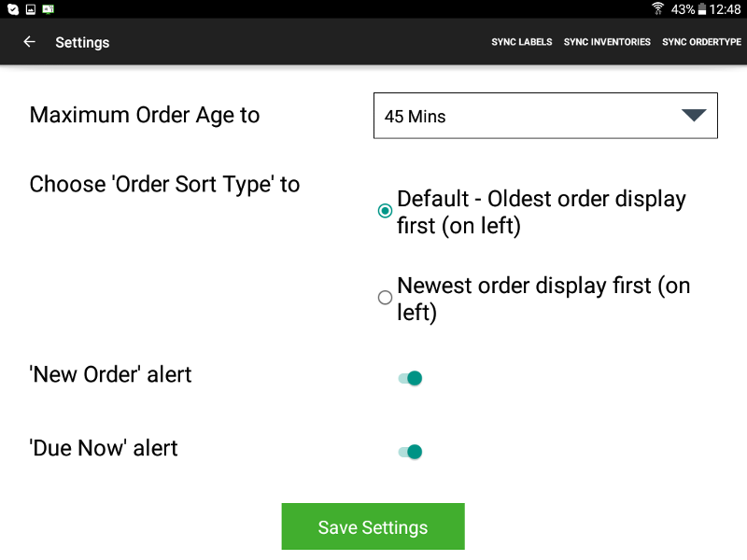Tap the battery status icon
Viewport: 747px width, 560px height.
(x=702, y=9)
